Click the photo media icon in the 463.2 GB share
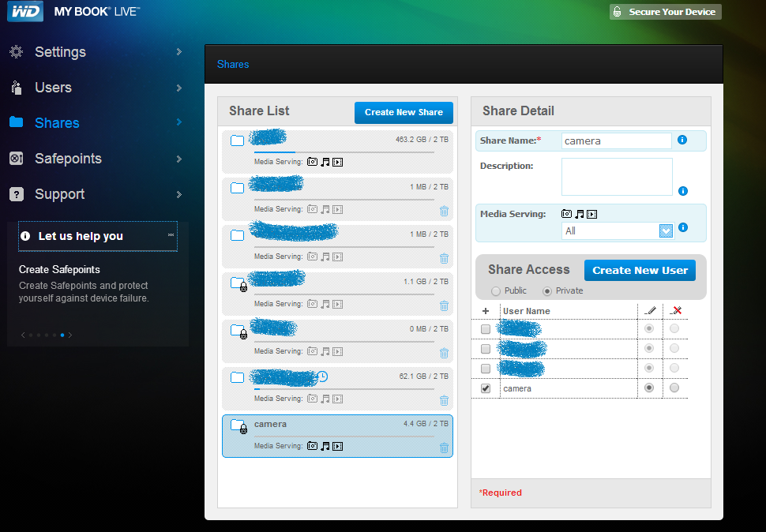Viewport: 766px width, 532px height. coord(312,162)
